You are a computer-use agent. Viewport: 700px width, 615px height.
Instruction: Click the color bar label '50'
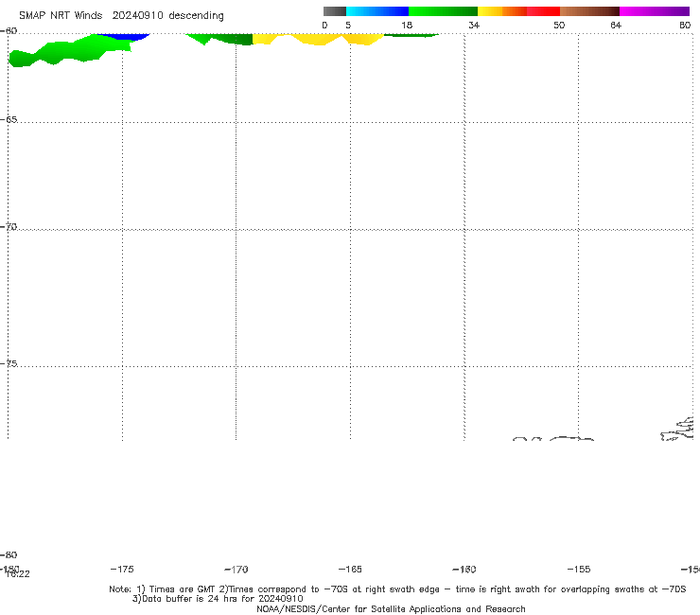pyautogui.click(x=559, y=25)
